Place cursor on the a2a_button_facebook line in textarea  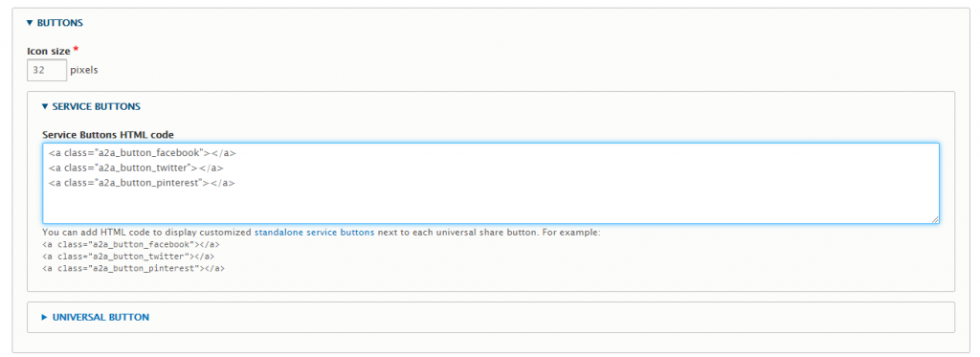click(143, 152)
